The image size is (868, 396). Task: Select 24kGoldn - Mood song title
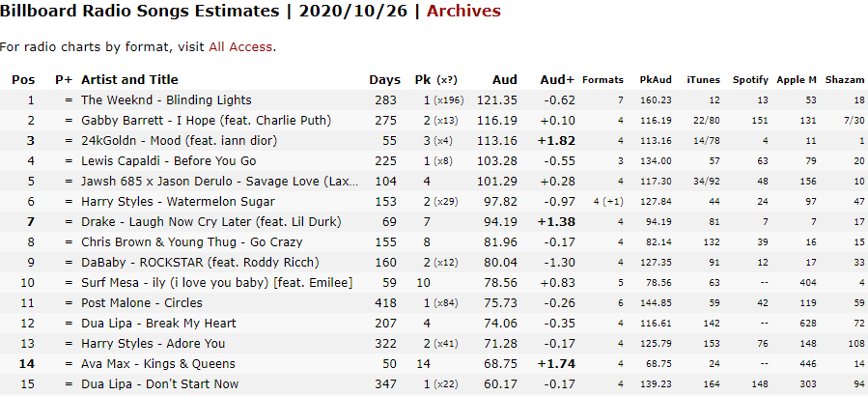(179, 141)
